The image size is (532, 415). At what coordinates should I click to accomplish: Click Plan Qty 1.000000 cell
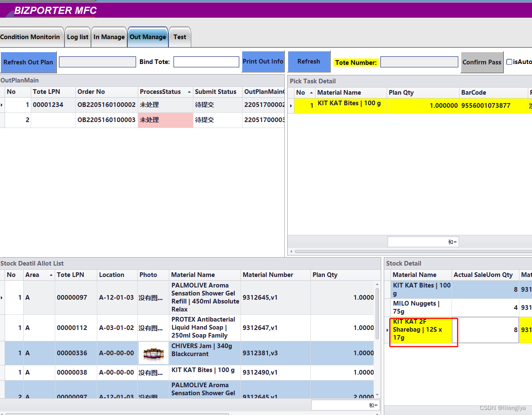coord(423,106)
